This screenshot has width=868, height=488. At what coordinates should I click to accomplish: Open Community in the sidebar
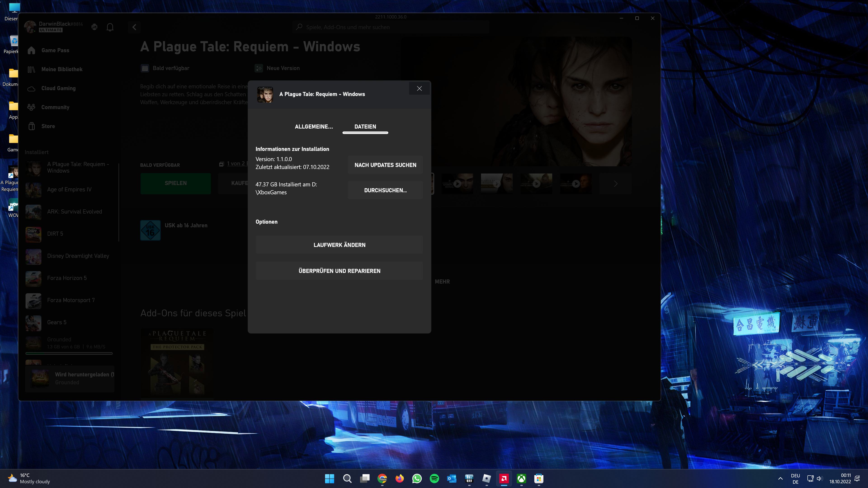55,108
